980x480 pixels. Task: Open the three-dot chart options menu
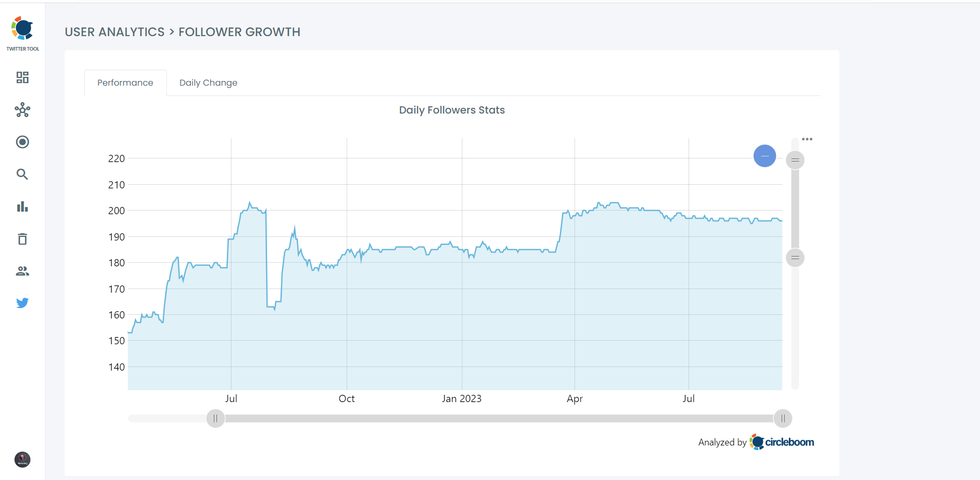(x=807, y=139)
